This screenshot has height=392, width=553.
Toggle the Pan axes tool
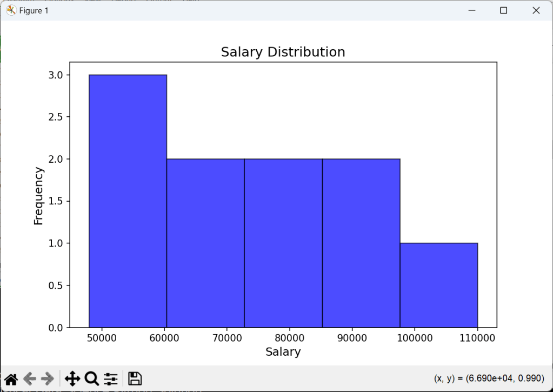[72, 378]
